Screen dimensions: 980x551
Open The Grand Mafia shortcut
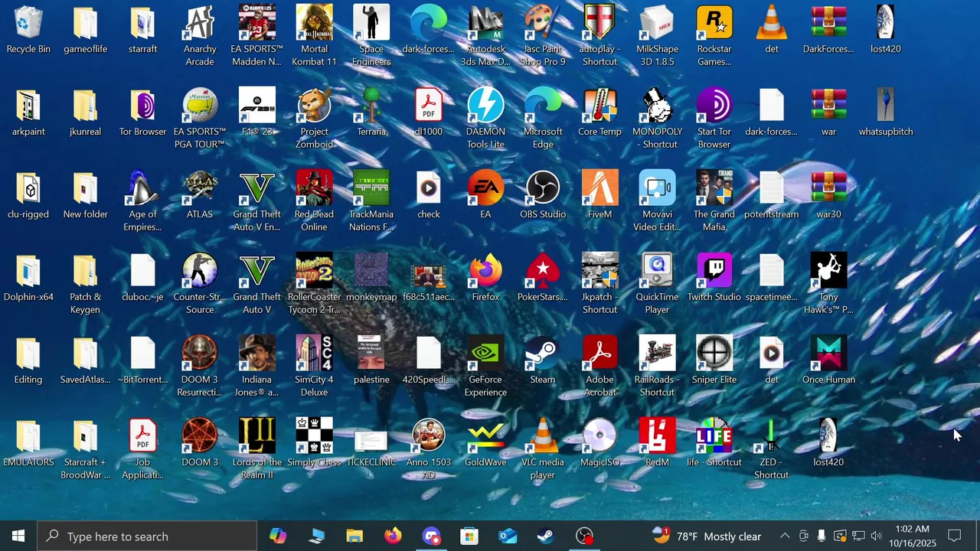(714, 201)
